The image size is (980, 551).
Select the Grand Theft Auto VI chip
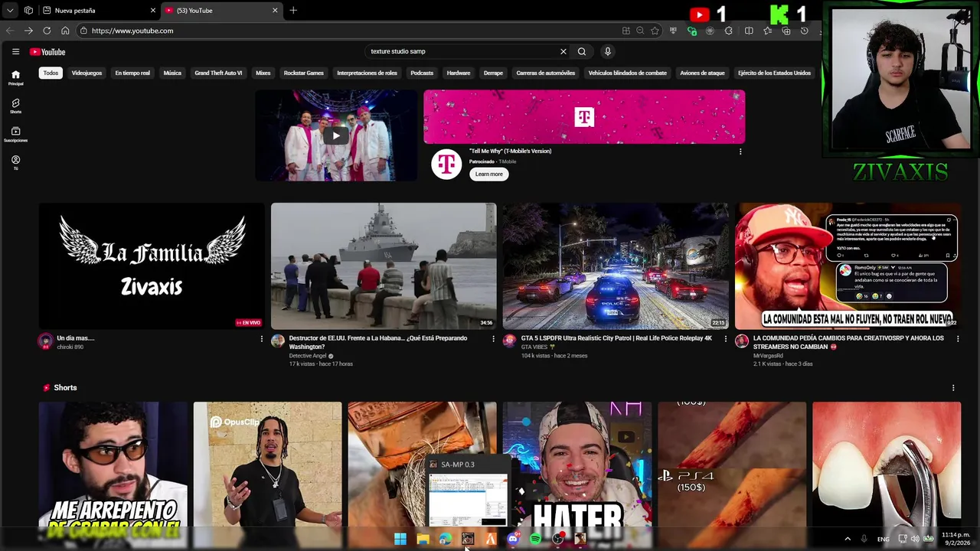coord(218,73)
